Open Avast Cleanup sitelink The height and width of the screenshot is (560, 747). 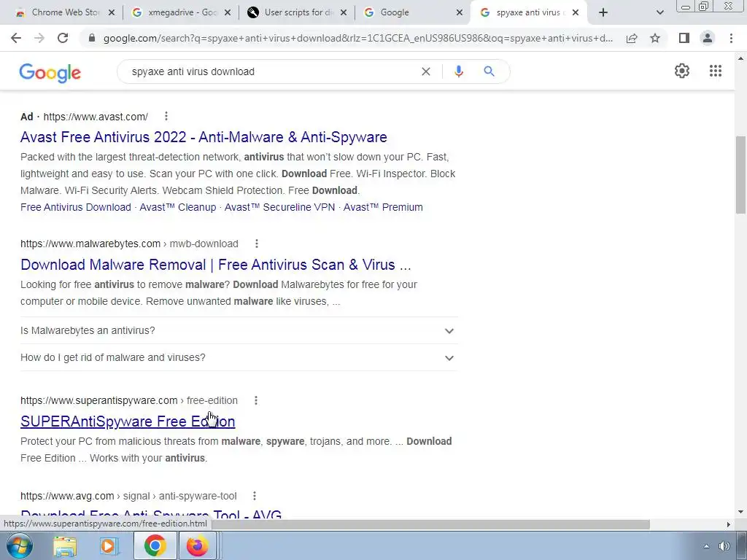point(178,207)
